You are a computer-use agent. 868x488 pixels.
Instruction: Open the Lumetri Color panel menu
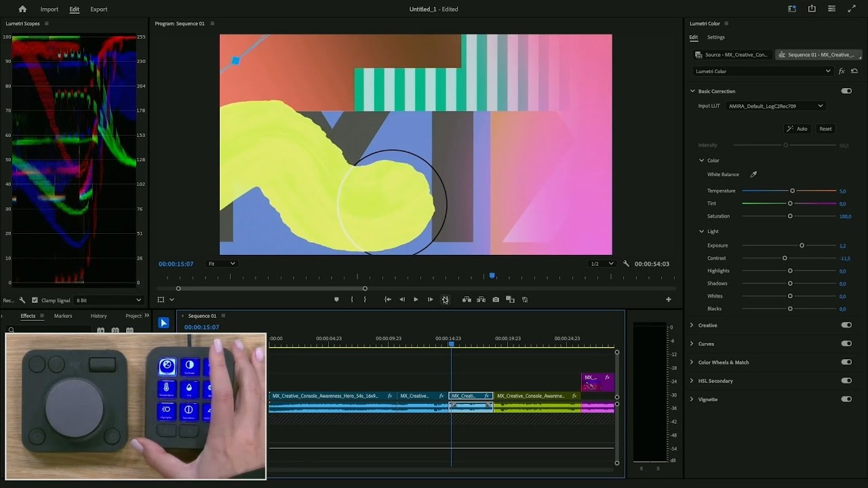[x=727, y=24]
